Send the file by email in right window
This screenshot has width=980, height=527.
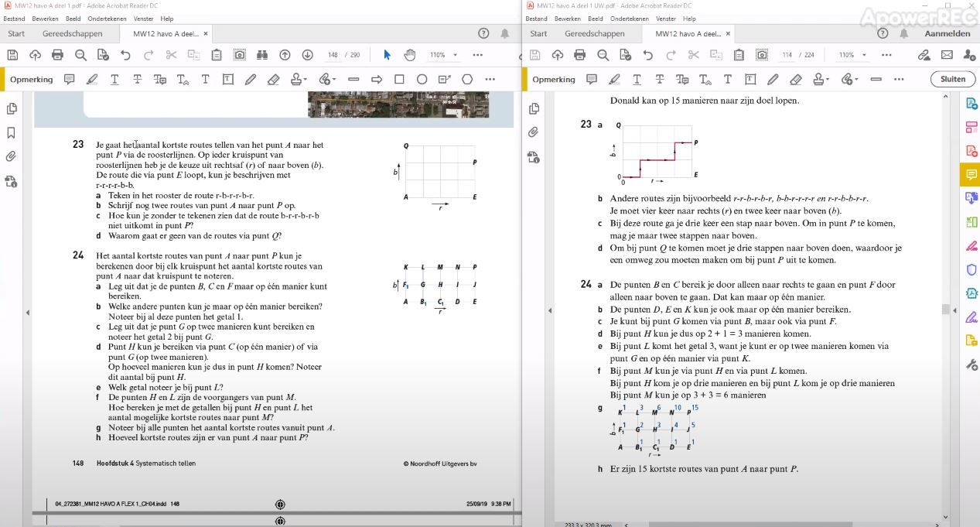click(947, 55)
